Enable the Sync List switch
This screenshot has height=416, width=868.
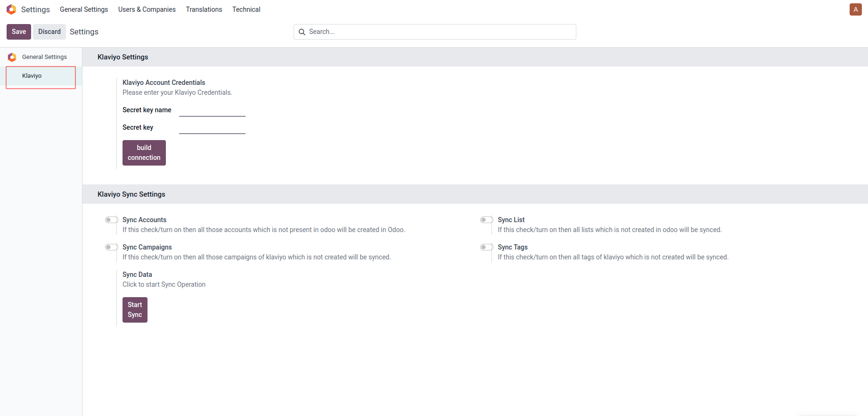click(486, 220)
